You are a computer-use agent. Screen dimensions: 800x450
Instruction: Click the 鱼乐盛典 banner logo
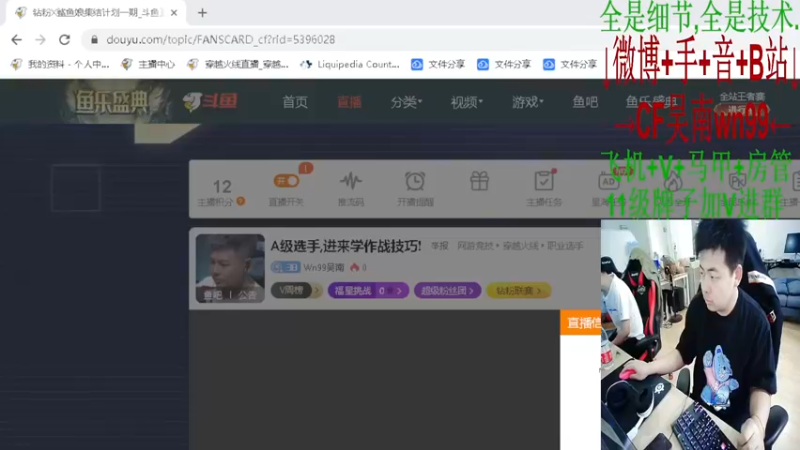click(x=111, y=102)
